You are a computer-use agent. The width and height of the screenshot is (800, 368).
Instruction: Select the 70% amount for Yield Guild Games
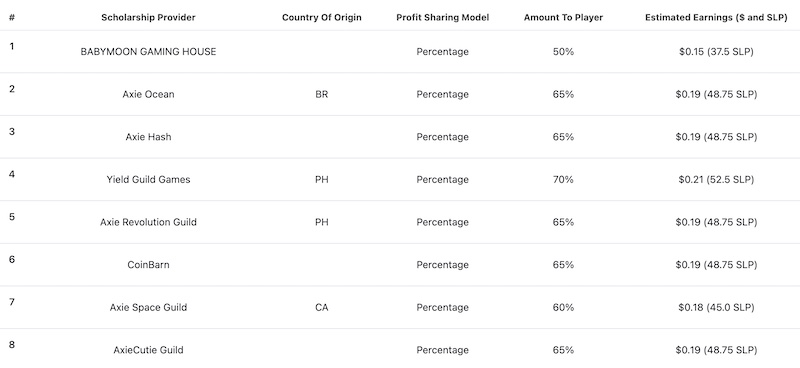(563, 180)
